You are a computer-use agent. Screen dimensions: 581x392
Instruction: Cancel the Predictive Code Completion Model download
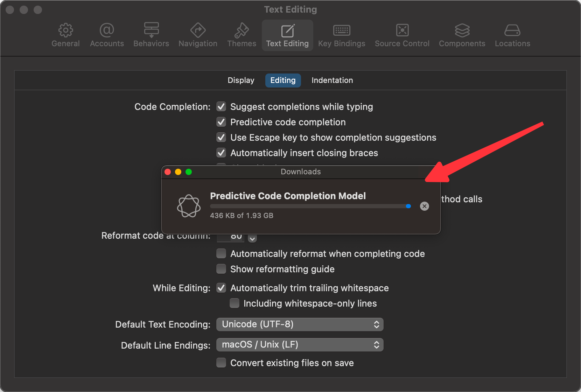425,206
